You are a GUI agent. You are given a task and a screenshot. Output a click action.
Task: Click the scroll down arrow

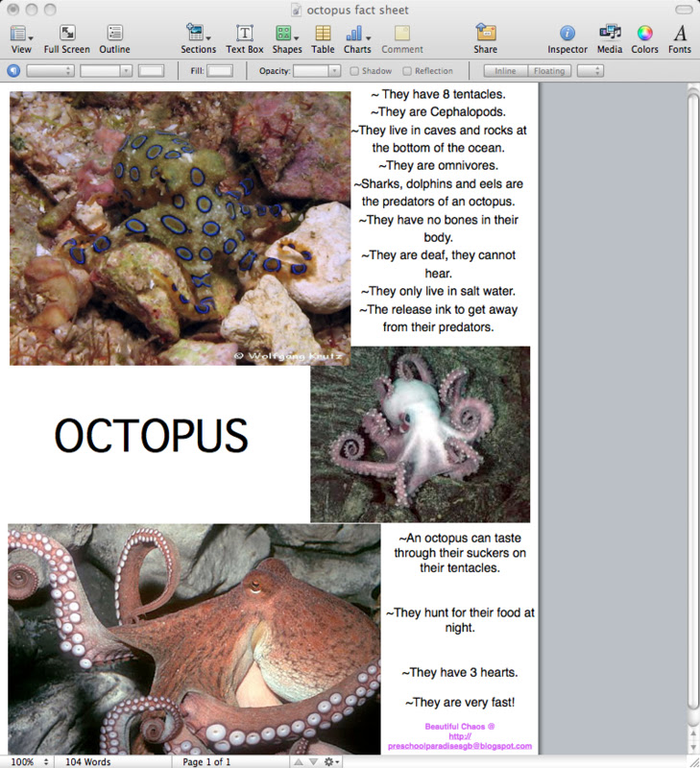693,747
